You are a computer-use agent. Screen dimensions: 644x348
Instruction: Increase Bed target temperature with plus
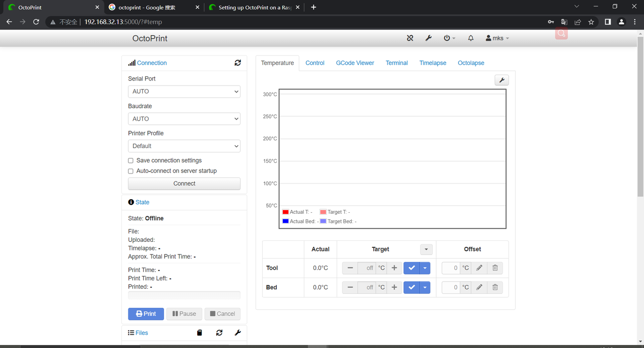394,287
